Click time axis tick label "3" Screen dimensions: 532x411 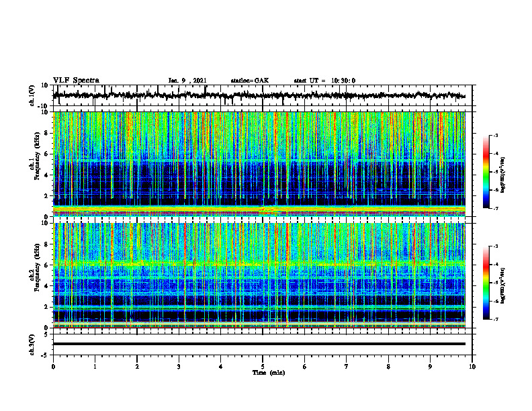click(179, 367)
